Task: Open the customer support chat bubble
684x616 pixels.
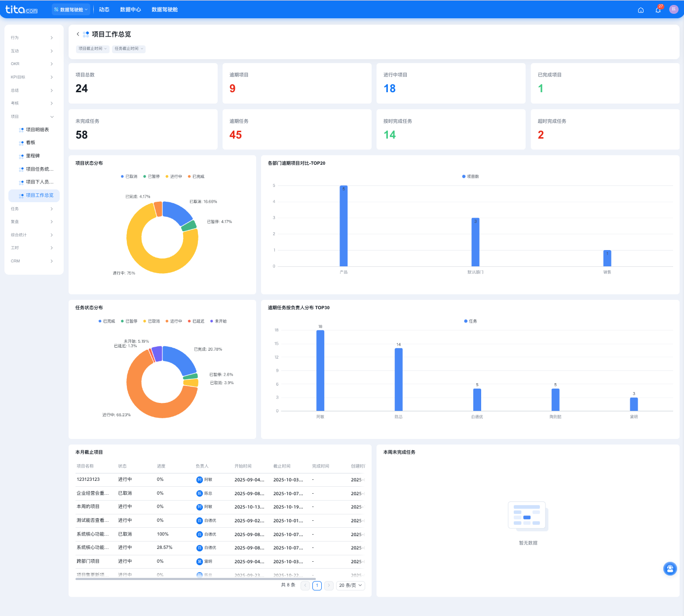Action: [x=670, y=569]
